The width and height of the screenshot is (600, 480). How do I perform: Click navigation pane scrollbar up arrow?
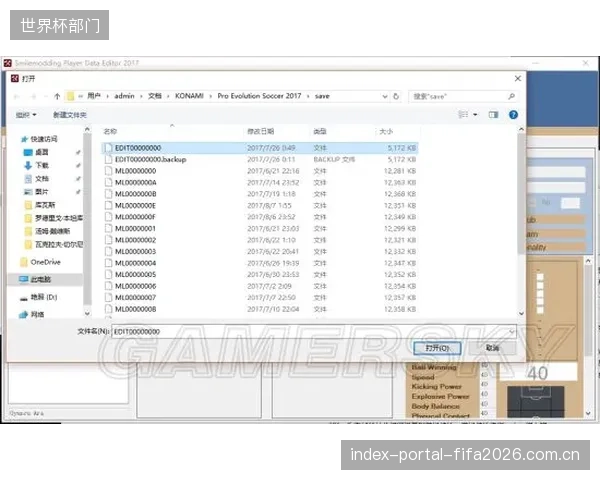coord(87,130)
